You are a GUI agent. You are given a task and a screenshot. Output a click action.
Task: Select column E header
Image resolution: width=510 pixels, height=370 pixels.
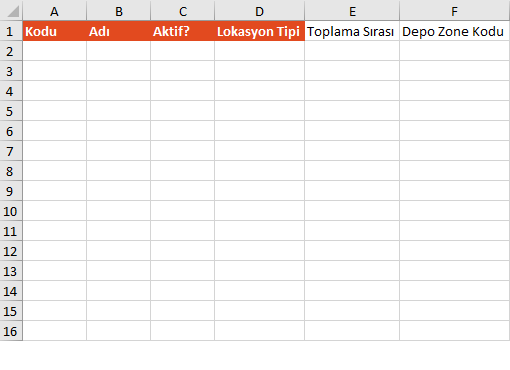[x=352, y=11]
